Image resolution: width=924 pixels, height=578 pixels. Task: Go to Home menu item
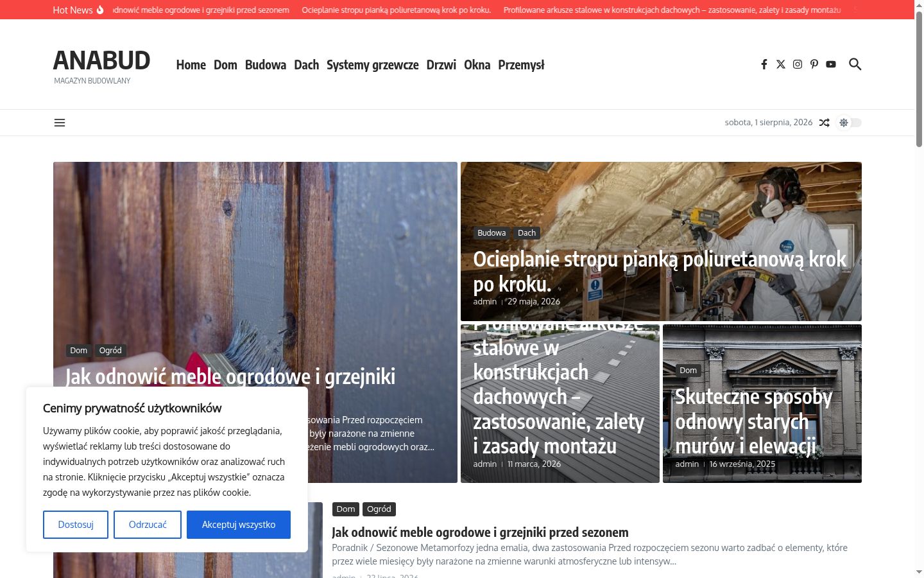point(191,65)
